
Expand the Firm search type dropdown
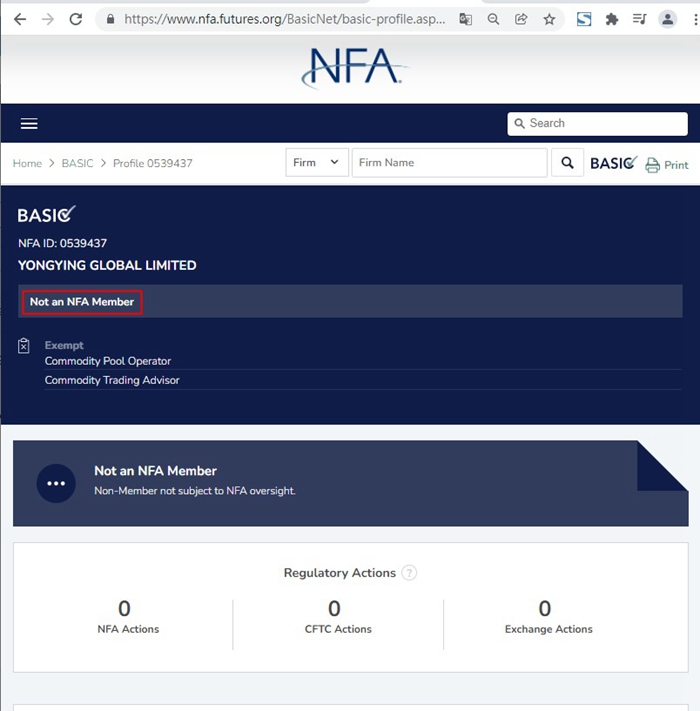point(317,163)
